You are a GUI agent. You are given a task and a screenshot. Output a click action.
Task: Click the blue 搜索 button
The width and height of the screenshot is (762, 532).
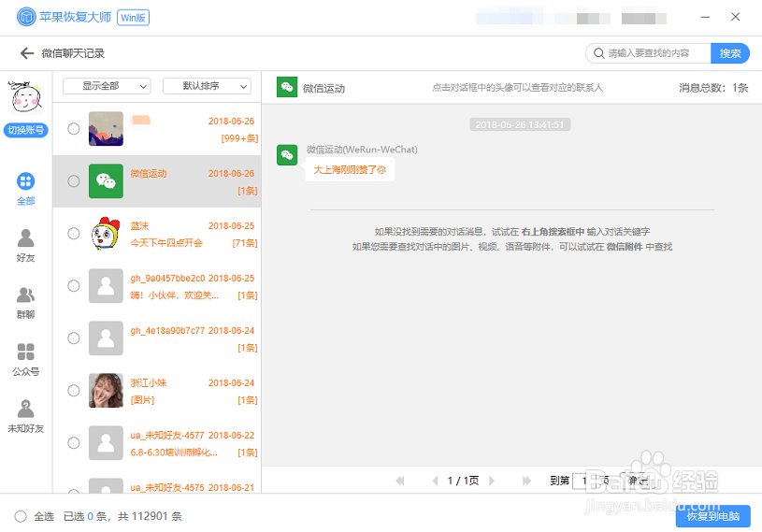coord(730,53)
